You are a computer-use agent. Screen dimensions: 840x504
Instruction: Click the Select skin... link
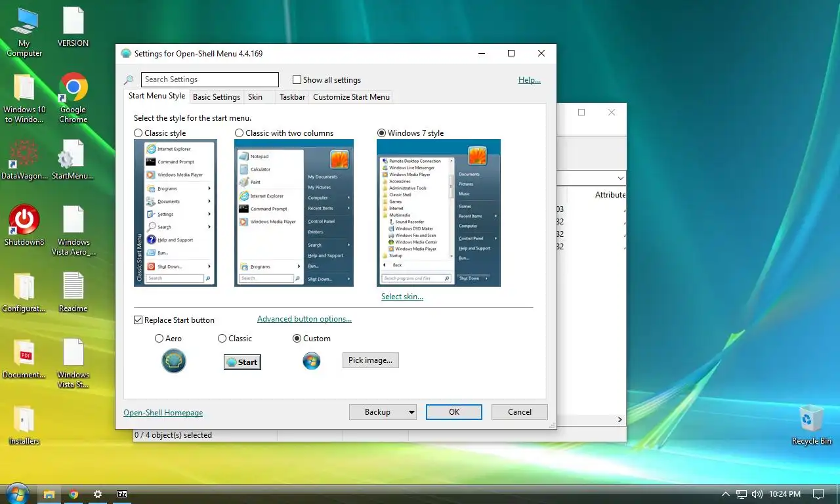click(402, 297)
